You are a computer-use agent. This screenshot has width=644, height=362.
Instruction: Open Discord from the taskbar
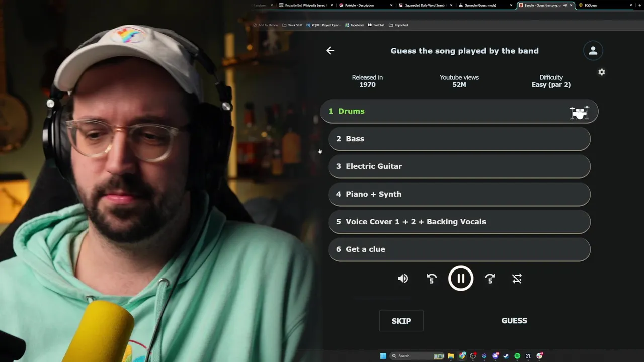click(495, 356)
